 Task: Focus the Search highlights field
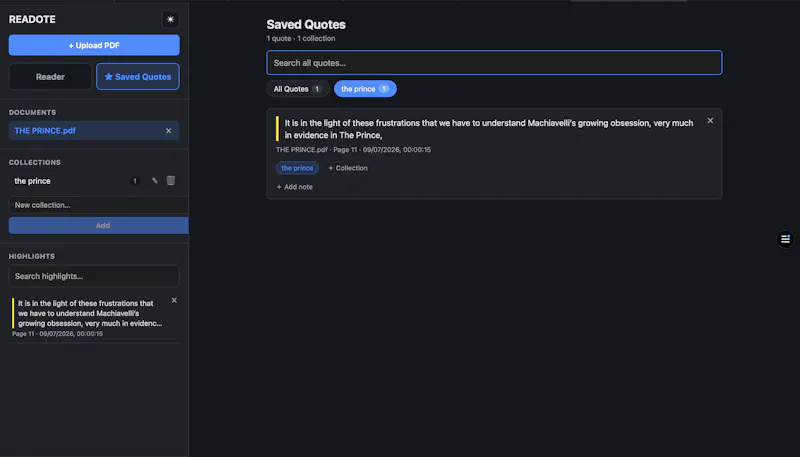[x=94, y=276]
